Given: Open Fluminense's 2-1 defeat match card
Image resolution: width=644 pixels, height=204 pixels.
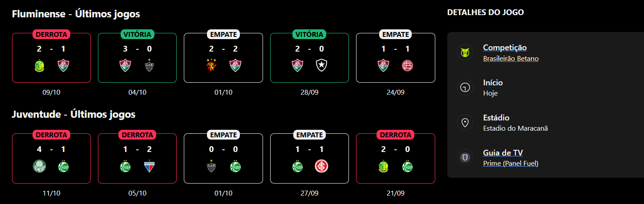Looking at the screenshot, I should coord(51,58).
